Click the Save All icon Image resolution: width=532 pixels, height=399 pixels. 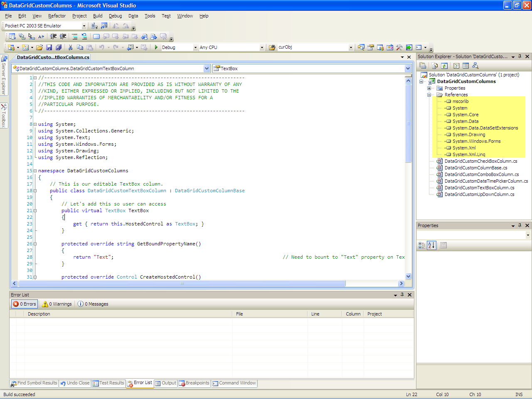(x=59, y=47)
